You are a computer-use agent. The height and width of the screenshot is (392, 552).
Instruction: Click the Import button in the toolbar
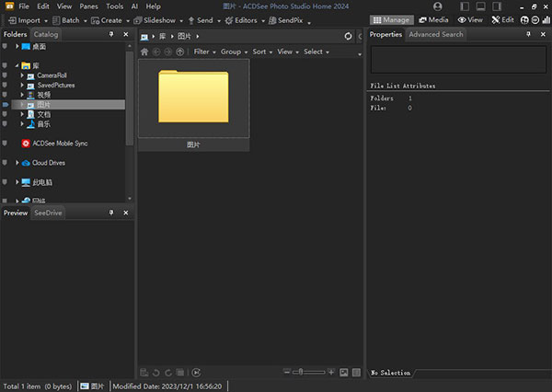[26, 19]
